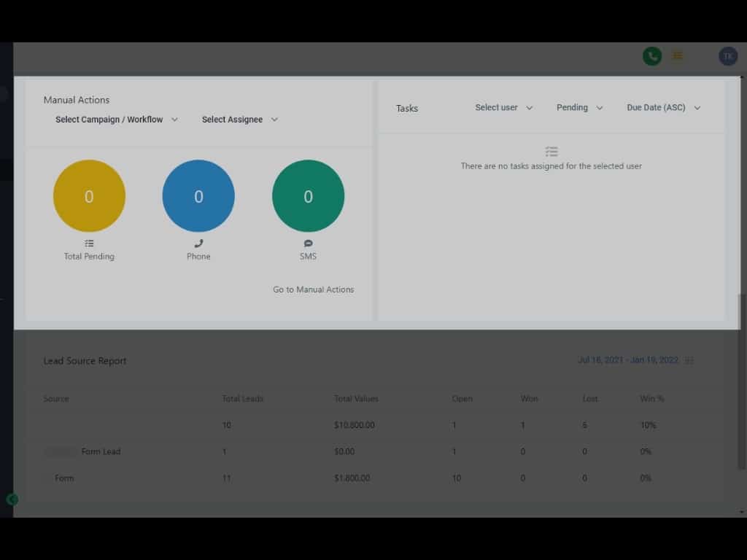The image size is (747, 560).
Task: Click the Jul 16, 2021 - Jan 19, 2022 date range
Action: pyautogui.click(x=627, y=360)
